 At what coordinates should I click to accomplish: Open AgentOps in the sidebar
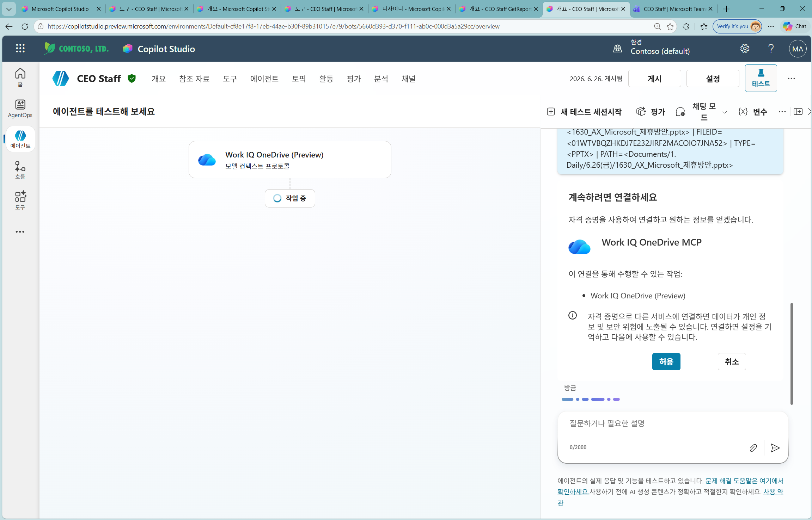point(20,108)
